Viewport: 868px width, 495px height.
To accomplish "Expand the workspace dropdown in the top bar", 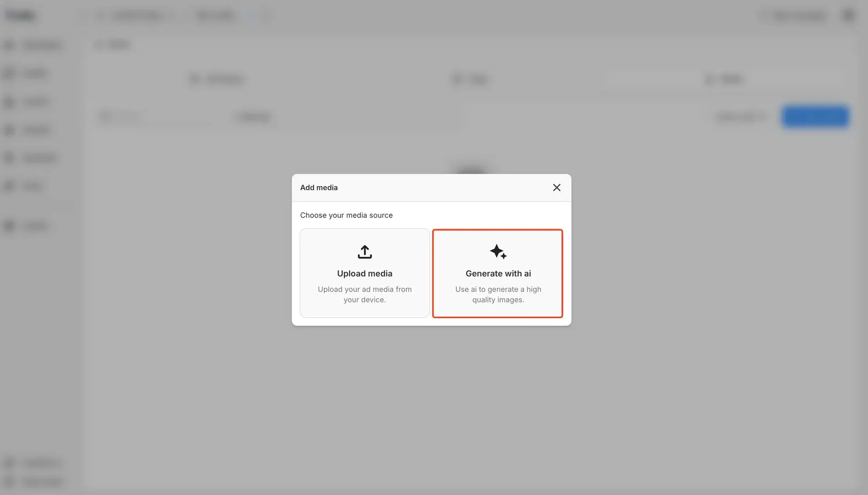I will pyautogui.click(x=135, y=15).
